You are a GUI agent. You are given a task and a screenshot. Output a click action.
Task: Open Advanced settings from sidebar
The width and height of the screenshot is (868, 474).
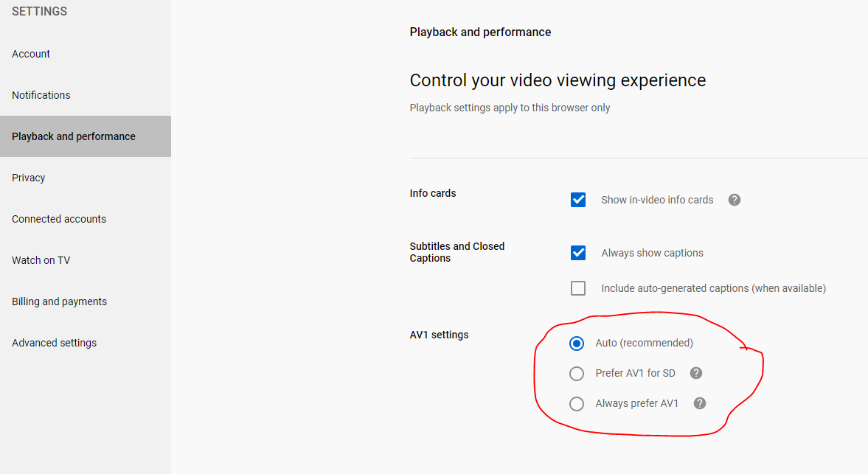[54, 343]
